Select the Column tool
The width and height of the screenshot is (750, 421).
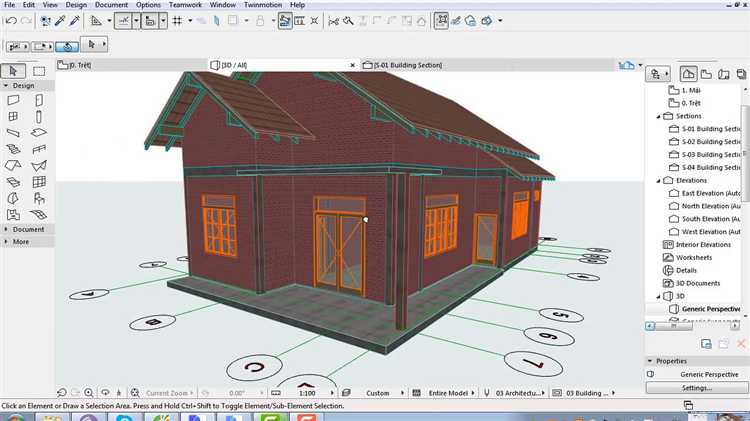(x=39, y=116)
